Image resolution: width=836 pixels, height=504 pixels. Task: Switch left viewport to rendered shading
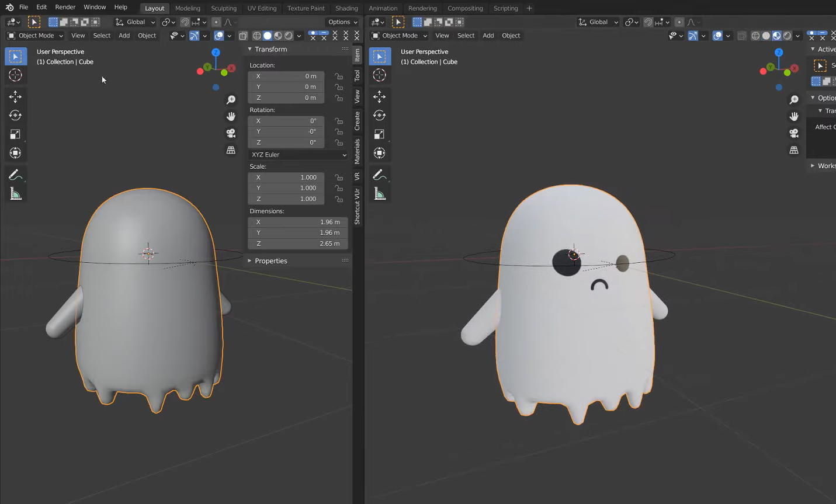pos(289,36)
